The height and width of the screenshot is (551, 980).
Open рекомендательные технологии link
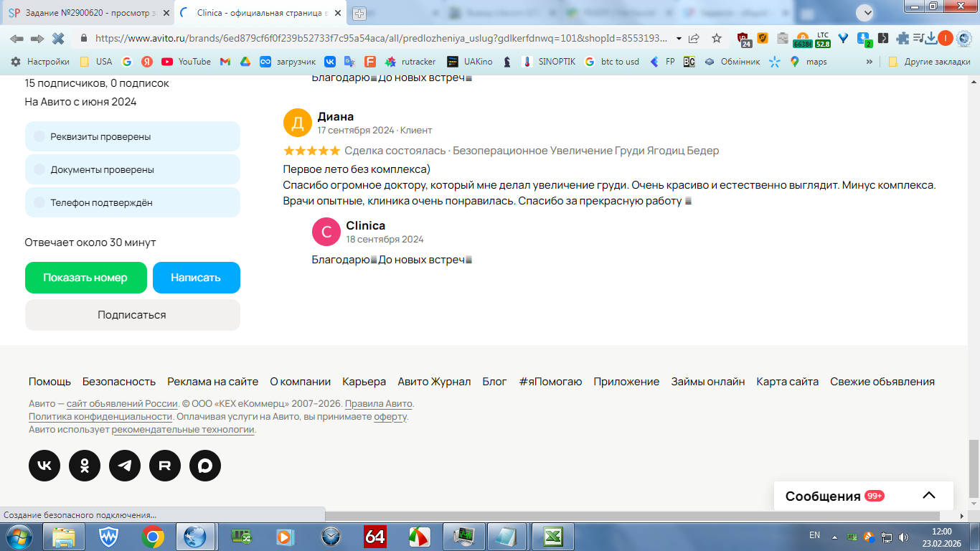coord(183,429)
